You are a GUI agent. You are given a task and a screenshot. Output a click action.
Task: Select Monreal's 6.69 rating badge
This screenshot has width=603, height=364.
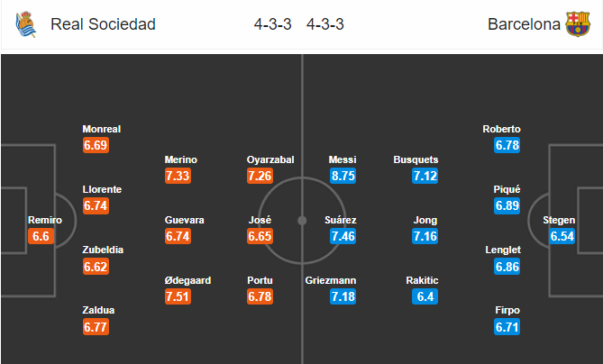(x=96, y=145)
